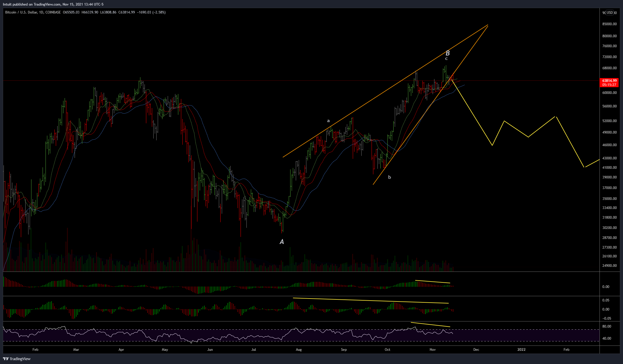The height and width of the screenshot is (364, 623).
Task: Click the high value H66339.90
Action: pyautogui.click(x=90, y=12)
